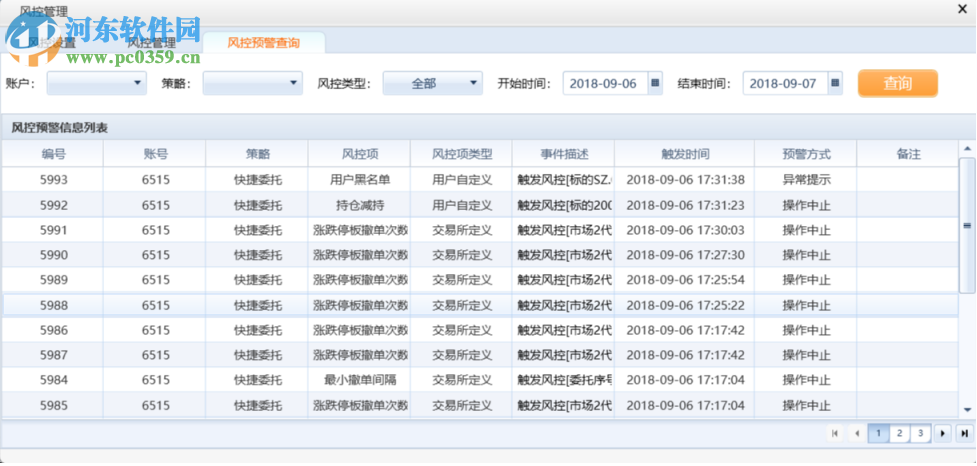The height and width of the screenshot is (466, 977).
Task: Go to page 1
Action: click(x=878, y=433)
